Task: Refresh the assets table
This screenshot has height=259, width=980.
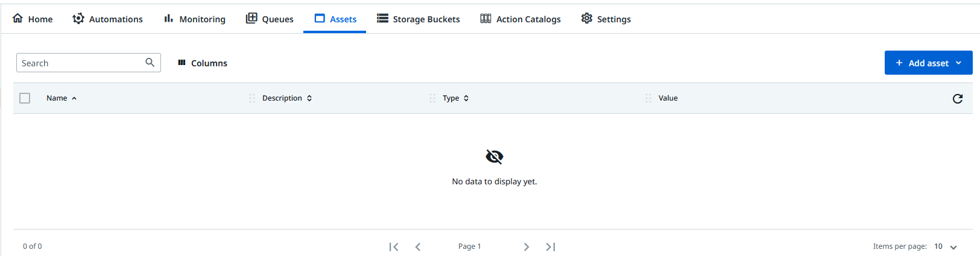Action: click(x=957, y=99)
